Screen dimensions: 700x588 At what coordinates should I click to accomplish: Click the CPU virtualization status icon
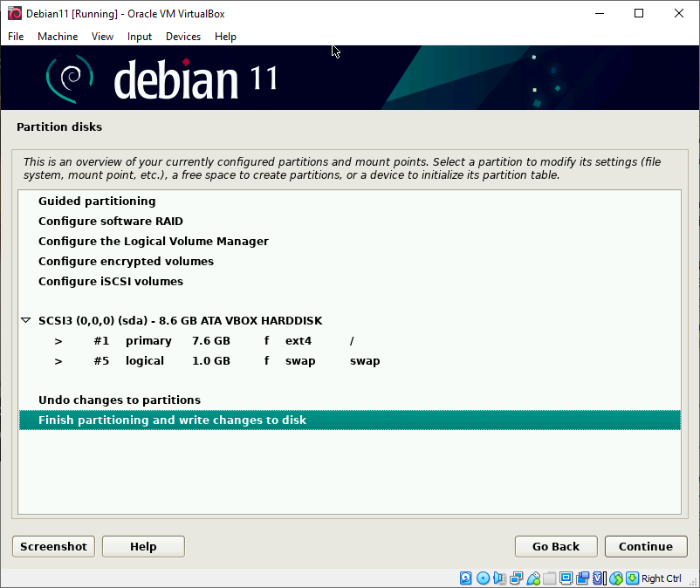point(600,578)
